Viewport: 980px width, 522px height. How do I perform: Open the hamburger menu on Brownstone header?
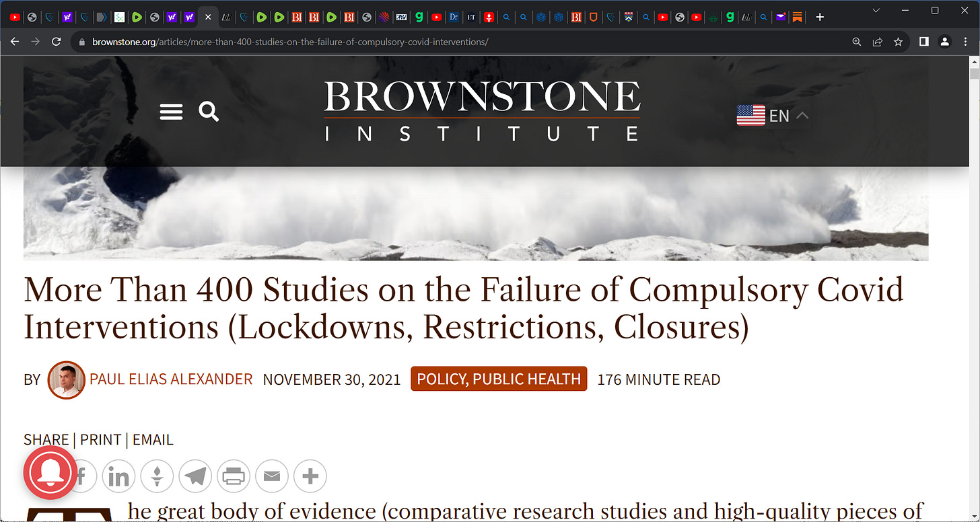pos(171,112)
